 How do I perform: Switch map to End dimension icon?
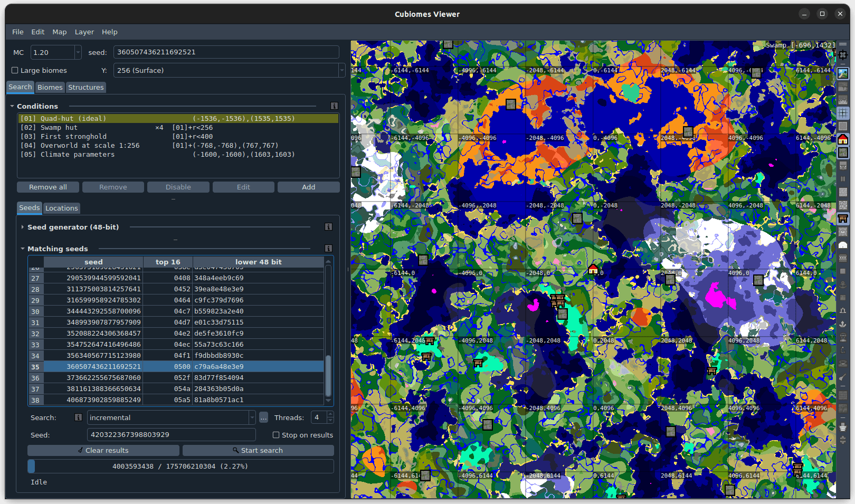(843, 100)
